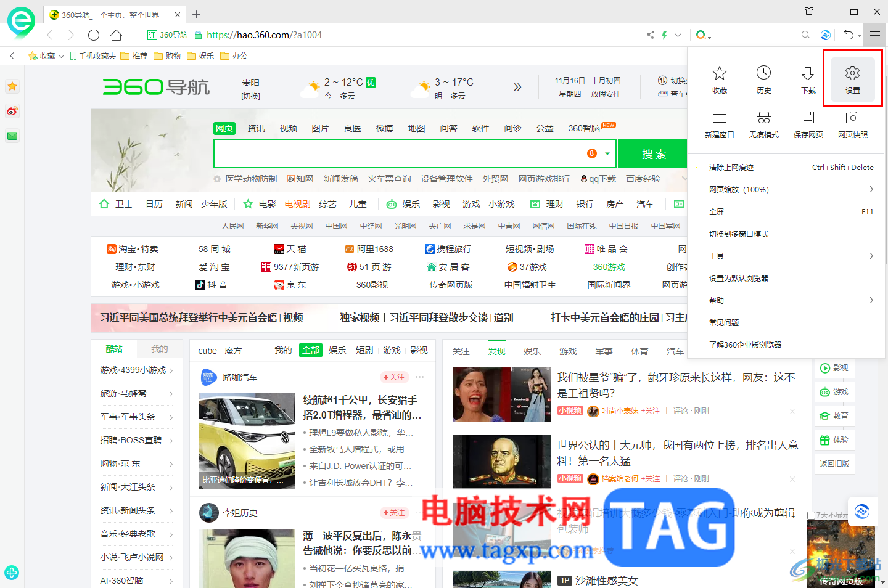Click the mail icon in the left sidebar
Viewport: 888px width, 588px height.
click(12, 136)
